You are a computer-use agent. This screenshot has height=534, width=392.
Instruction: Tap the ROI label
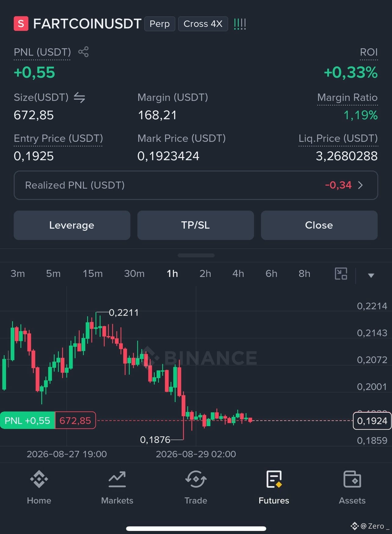point(369,52)
